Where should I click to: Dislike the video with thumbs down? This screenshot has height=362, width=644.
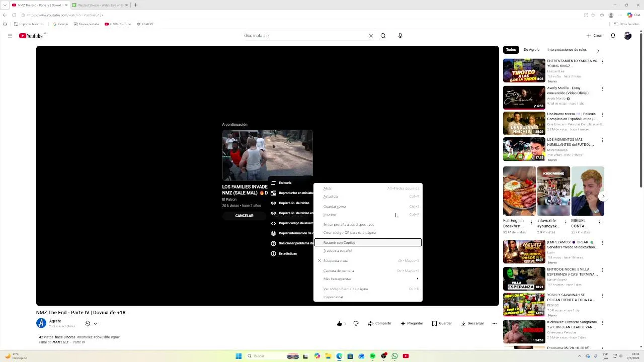[356, 323]
